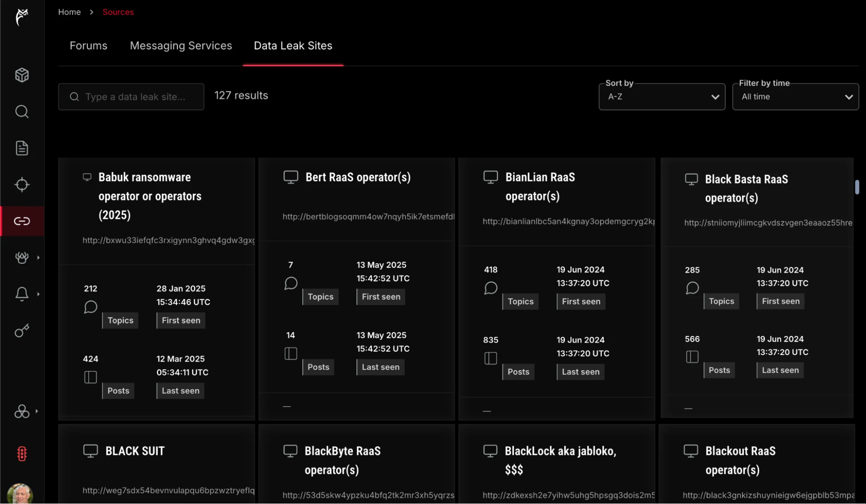The image size is (866, 504).
Task: Click the posts panel icon on Bert card
Action: coord(291,354)
